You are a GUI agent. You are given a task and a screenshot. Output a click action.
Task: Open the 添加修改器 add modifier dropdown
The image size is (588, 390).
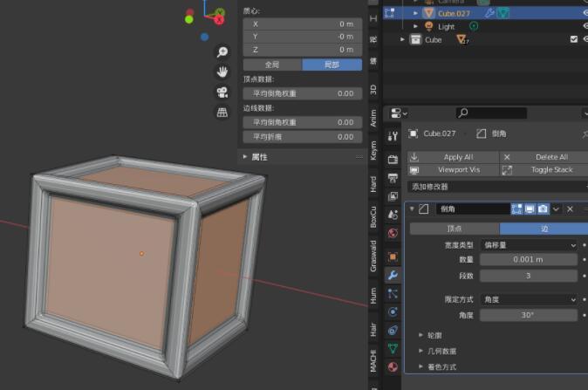point(497,187)
